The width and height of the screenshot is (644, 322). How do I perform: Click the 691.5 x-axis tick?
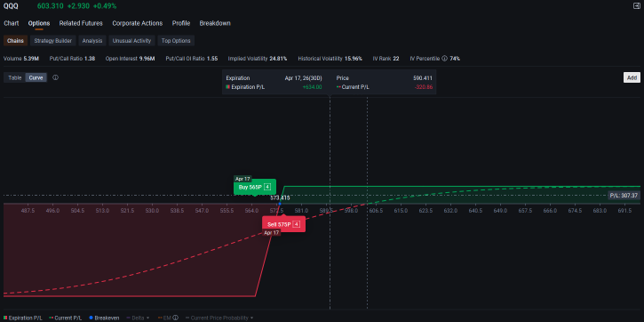click(624, 211)
